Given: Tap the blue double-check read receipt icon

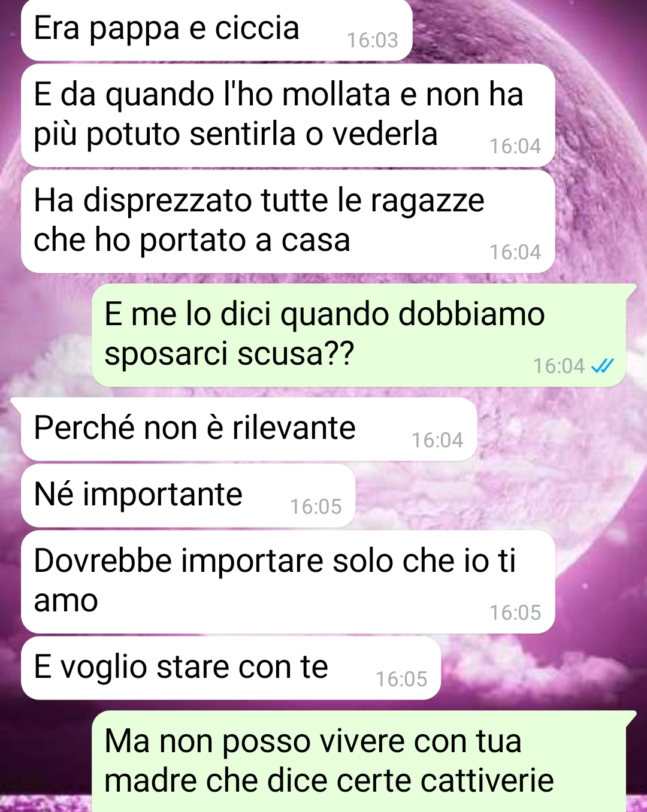Looking at the screenshot, I should click(602, 365).
